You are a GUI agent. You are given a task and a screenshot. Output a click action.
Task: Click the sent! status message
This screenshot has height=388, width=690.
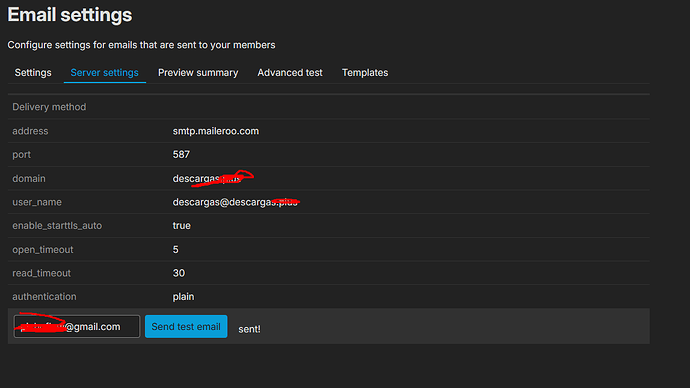point(250,329)
